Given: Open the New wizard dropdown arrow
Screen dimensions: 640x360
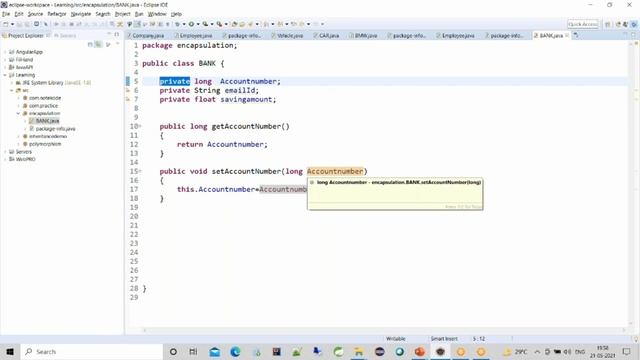Looking at the screenshot, I should pos(12,24).
